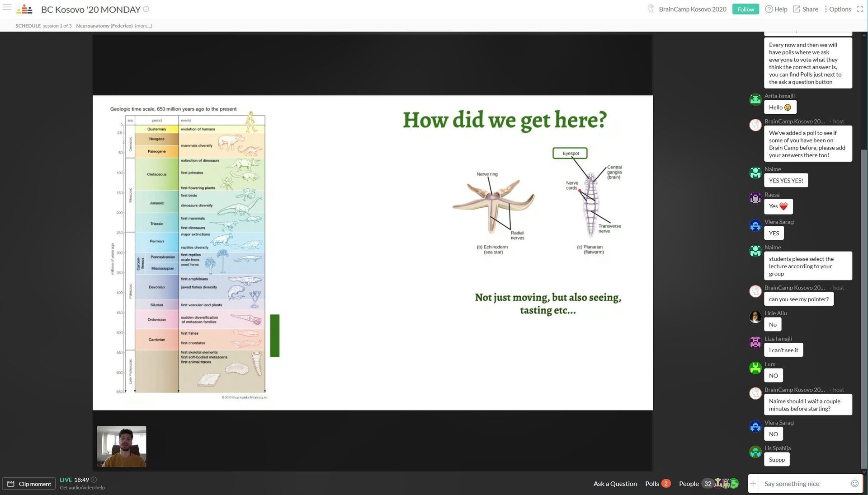Enter fullscreen using the expand icon
This screenshot has height=495, width=868.
[x=860, y=9]
